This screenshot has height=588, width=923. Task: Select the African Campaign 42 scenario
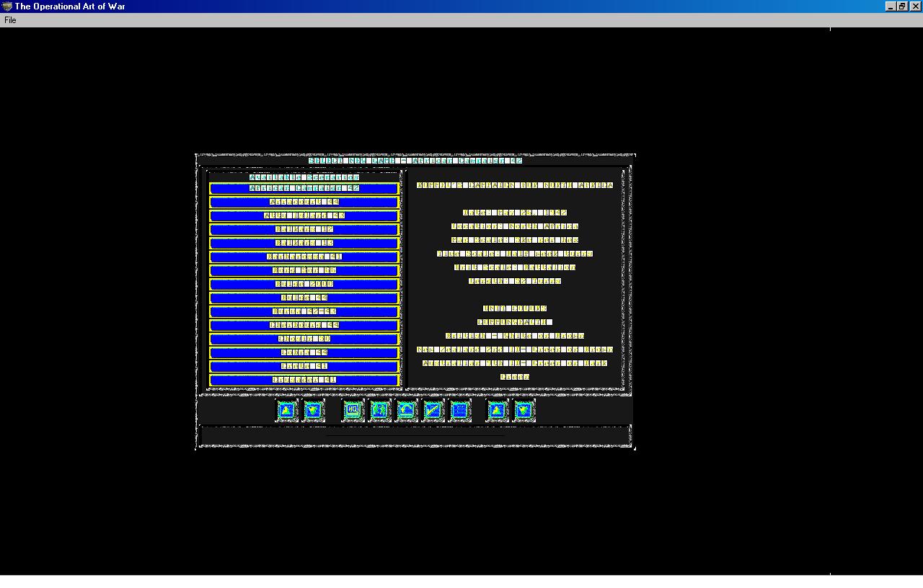pos(304,189)
